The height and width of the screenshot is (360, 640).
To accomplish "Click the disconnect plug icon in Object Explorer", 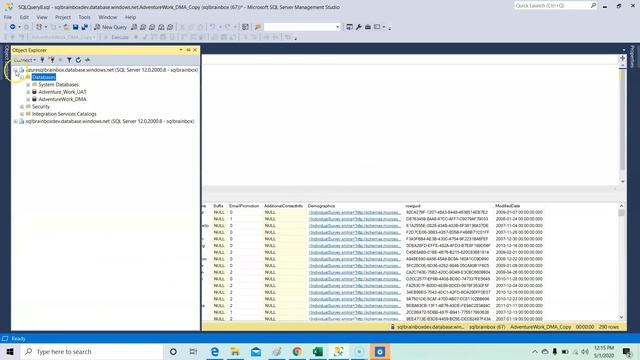I will [51, 60].
